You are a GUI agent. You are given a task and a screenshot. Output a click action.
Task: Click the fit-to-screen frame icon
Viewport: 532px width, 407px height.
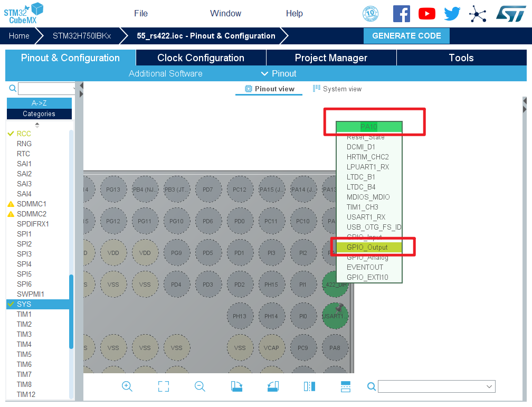coord(164,386)
